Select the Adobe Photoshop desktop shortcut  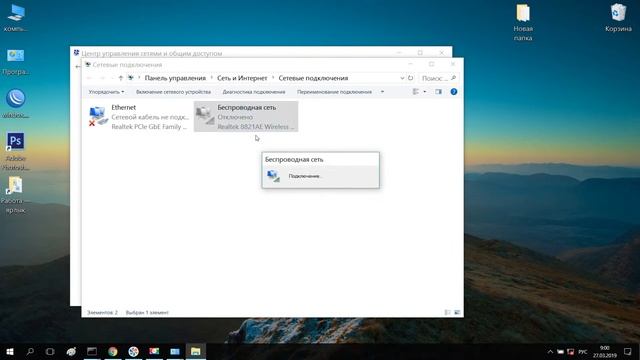[x=16, y=151]
